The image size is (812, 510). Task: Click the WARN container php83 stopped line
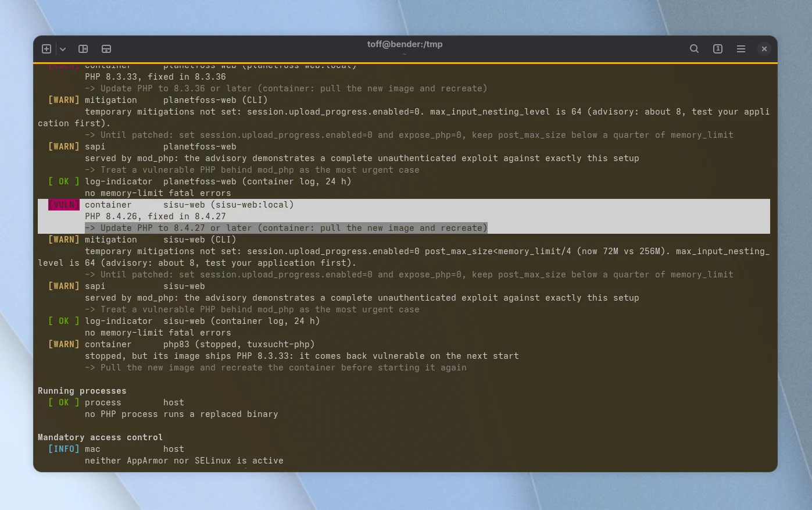point(181,344)
